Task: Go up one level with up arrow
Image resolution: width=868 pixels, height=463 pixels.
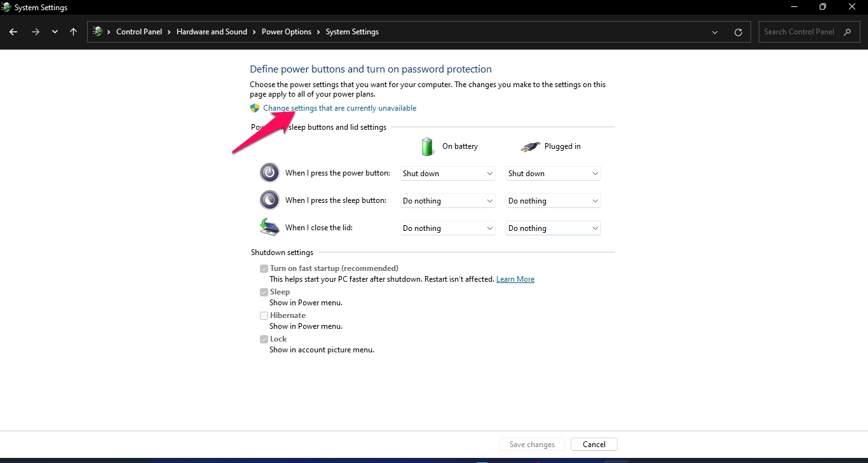Action: click(74, 32)
